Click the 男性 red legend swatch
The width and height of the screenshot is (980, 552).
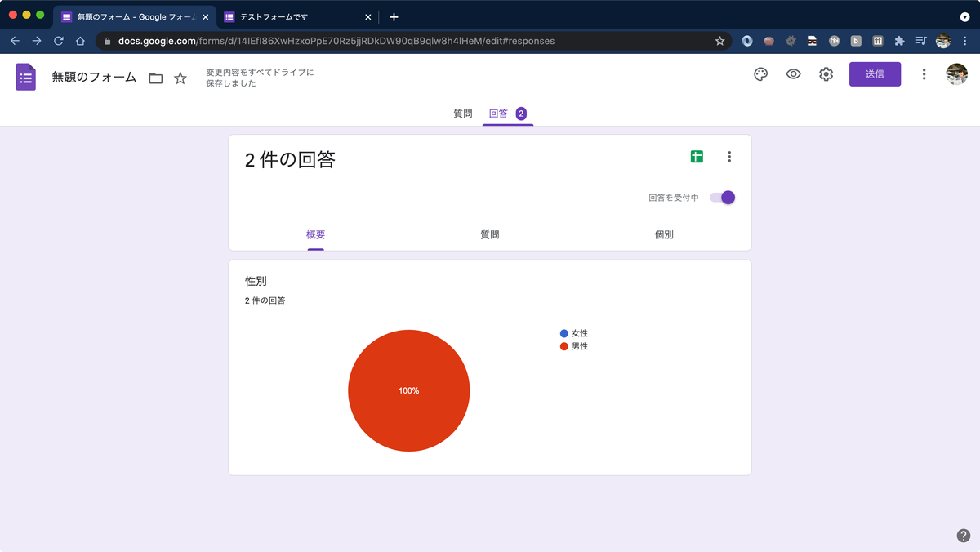tap(564, 346)
